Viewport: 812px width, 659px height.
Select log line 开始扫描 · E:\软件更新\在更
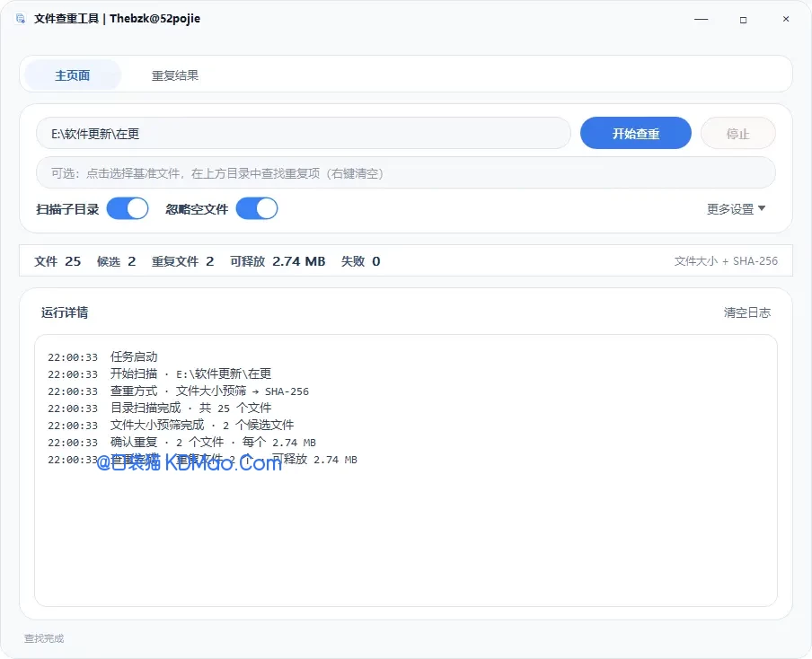point(160,374)
